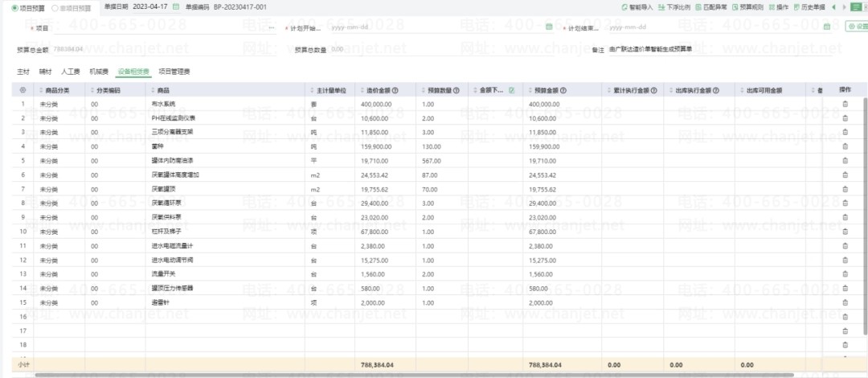The width and height of the screenshot is (868, 378).
Task: Open calendar icon beside 单据日期
Action: point(176,7)
